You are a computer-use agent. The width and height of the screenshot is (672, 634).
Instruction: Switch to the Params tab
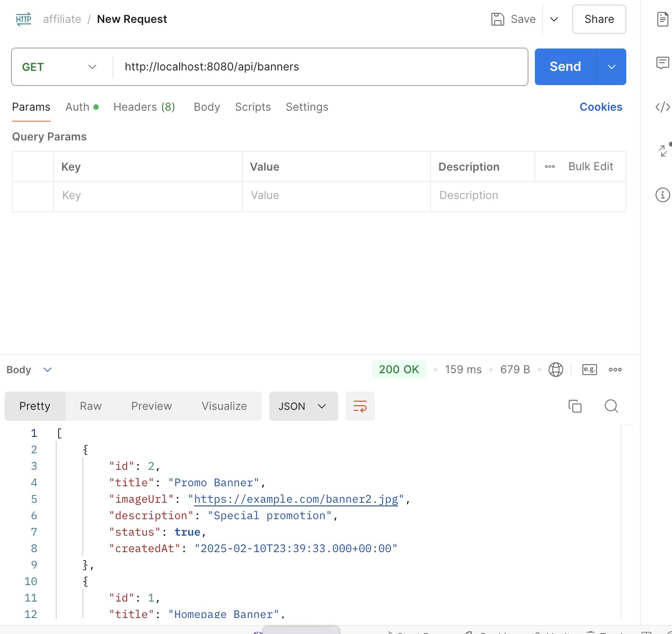pyautogui.click(x=31, y=107)
